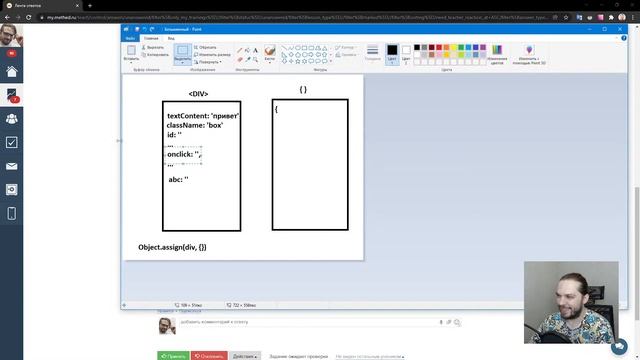The image size is (640, 360).
Task: Go back in Chrome
Action: pos(7,18)
